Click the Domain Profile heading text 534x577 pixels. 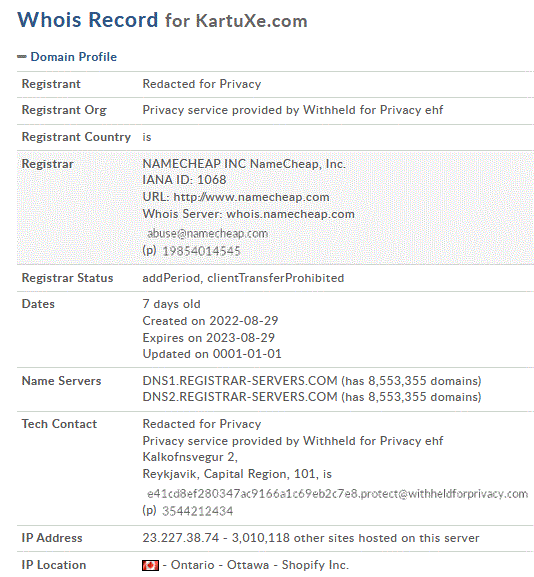coord(74,57)
